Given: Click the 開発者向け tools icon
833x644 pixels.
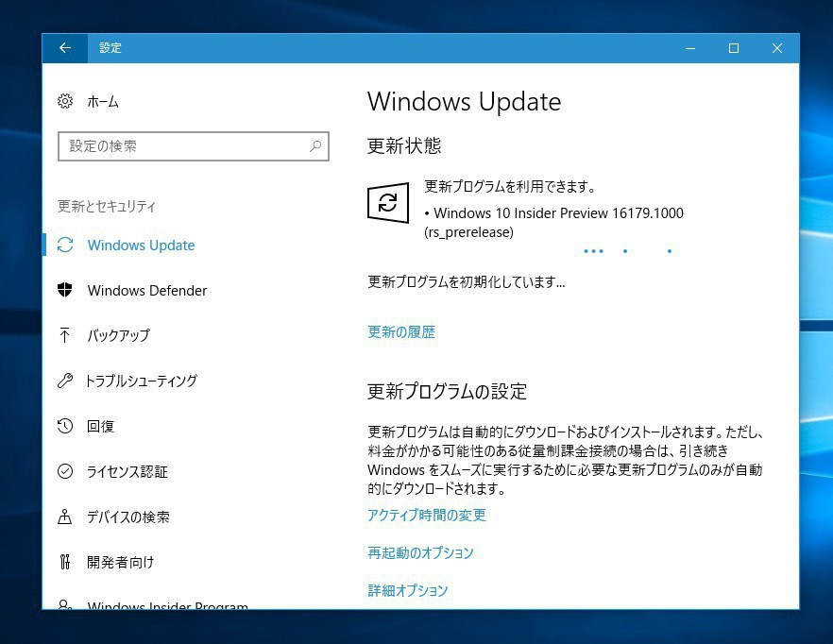Looking at the screenshot, I should click(x=65, y=562).
